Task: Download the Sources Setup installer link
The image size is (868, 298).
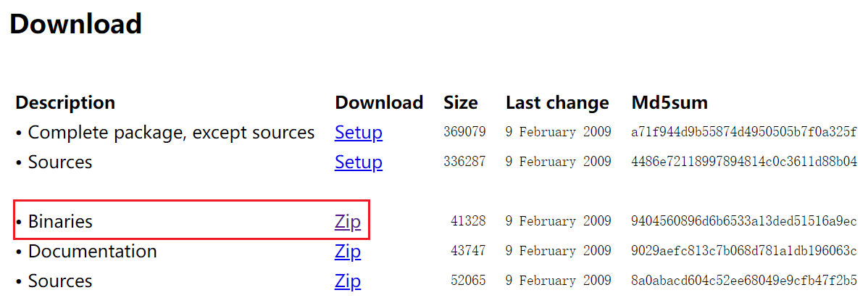Action: click(x=358, y=162)
